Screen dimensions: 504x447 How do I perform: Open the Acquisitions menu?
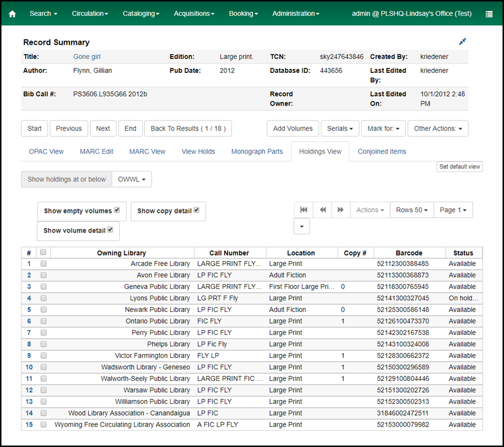point(194,13)
